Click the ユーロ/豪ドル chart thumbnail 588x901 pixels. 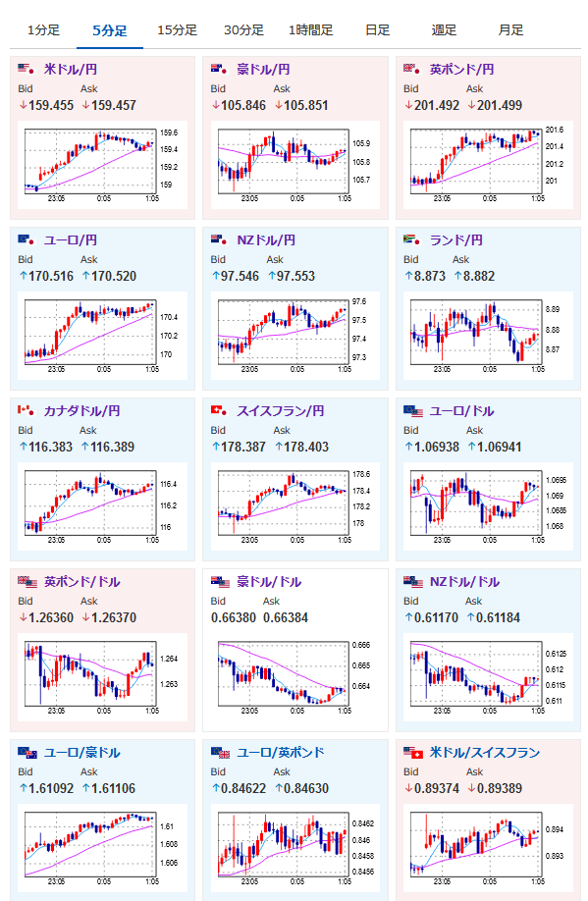[x=102, y=848]
